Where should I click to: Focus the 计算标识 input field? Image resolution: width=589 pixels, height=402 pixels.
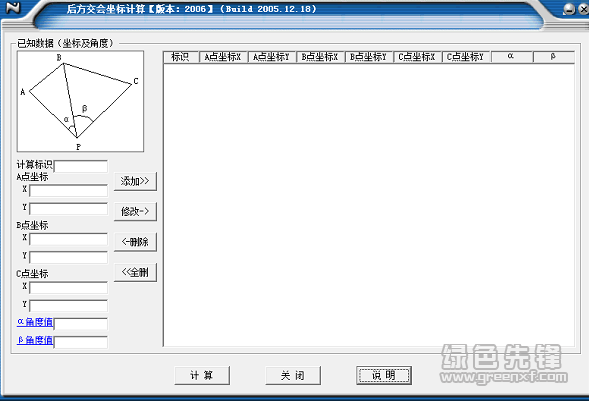(81, 166)
